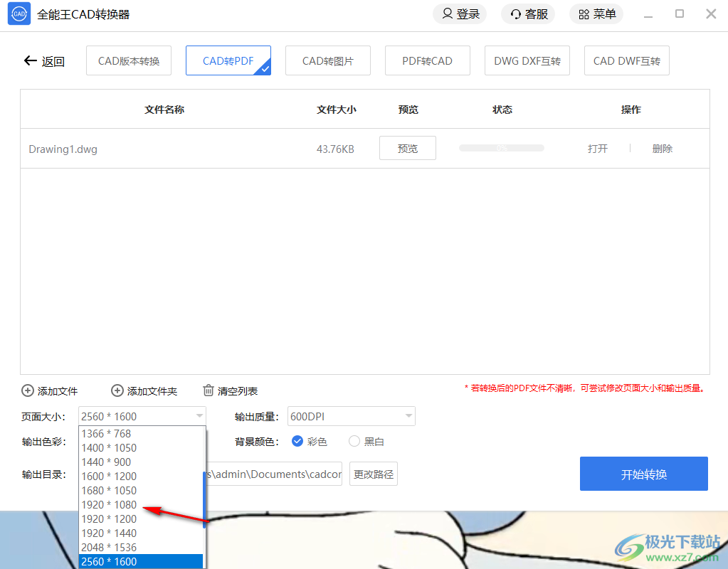Expand the 页面大小 page size dropdown arrow
This screenshot has width=728, height=569.
point(199,416)
